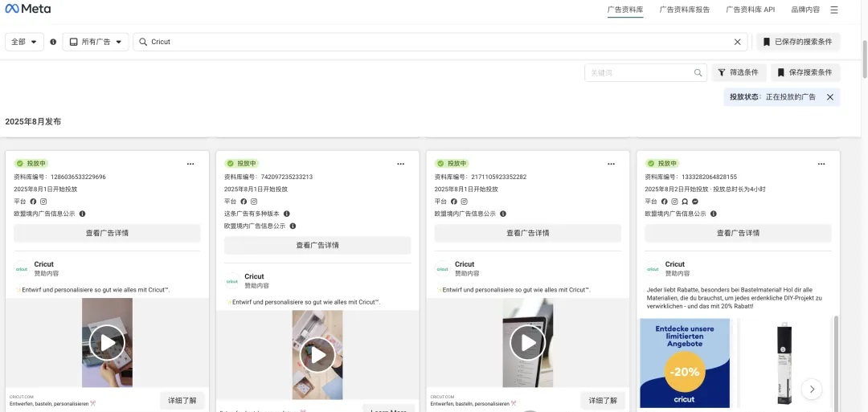
Task: Click text 2025年8月2日开始投放 · 投放总时长为4小时
Action: pos(706,189)
